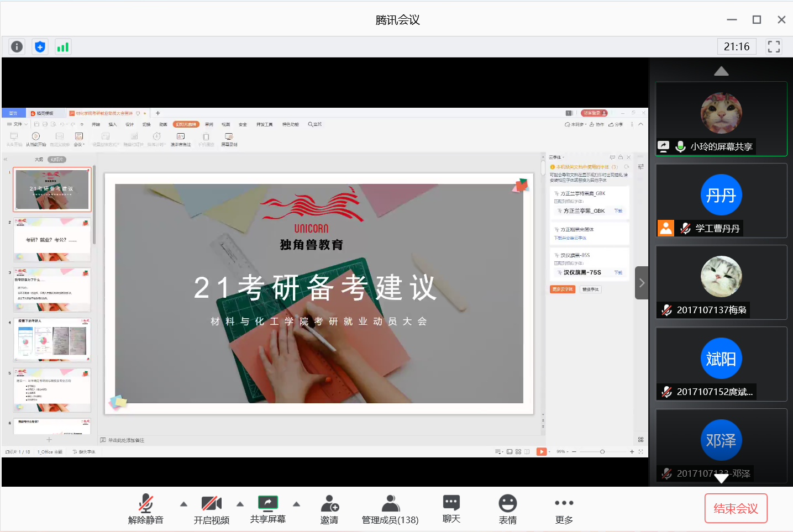Open the 文件 menu in WPS

17,124
